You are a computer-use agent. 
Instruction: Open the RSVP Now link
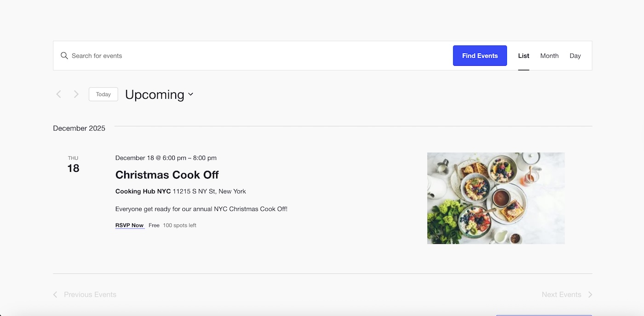click(x=129, y=225)
